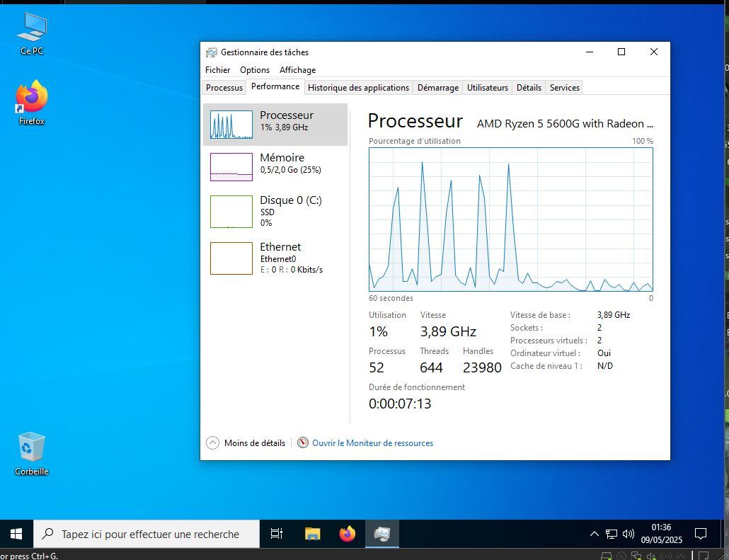Collapse with Moins de détails arrow

point(212,442)
